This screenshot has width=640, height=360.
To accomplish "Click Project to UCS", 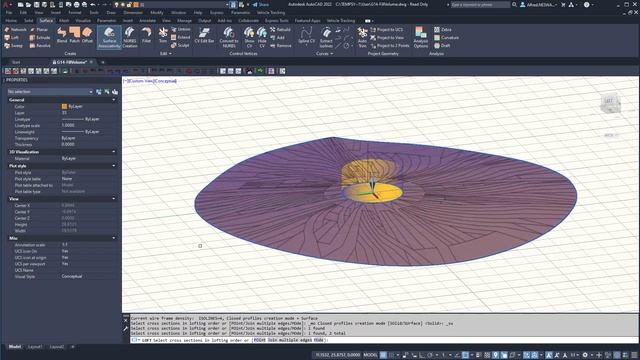I will click(x=386, y=30).
